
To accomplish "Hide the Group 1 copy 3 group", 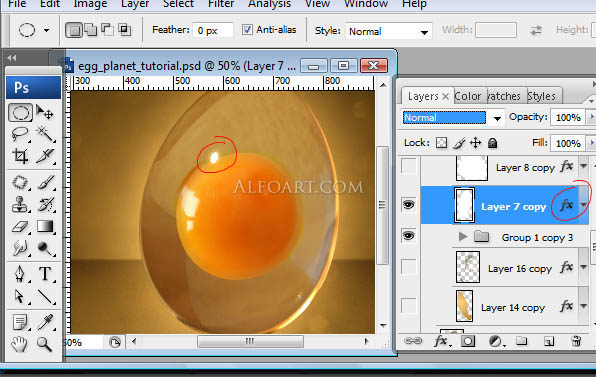I will pyautogui.click(x=409, y=236).
